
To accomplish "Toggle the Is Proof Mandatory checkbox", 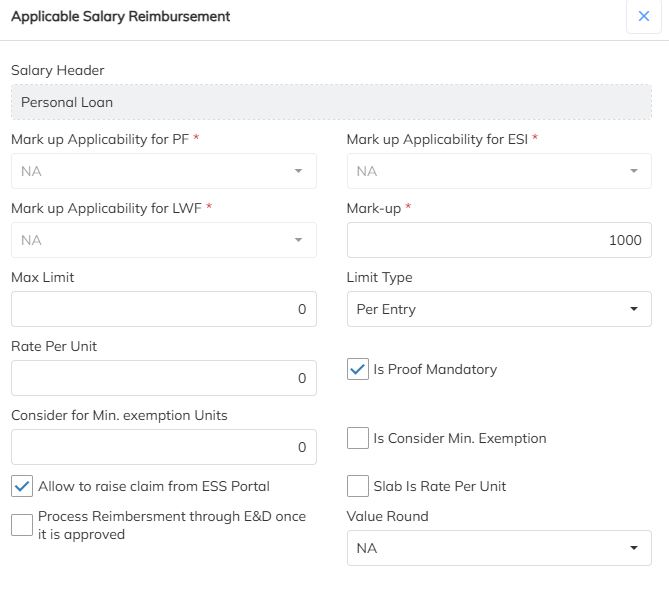I will pyautogui.click(x=358, y=369).
